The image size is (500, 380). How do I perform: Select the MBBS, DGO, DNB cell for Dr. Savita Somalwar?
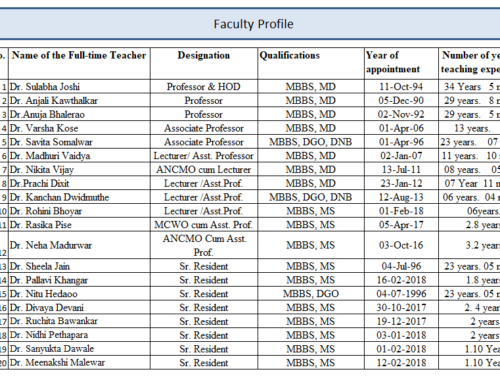(x=311, y=142)
